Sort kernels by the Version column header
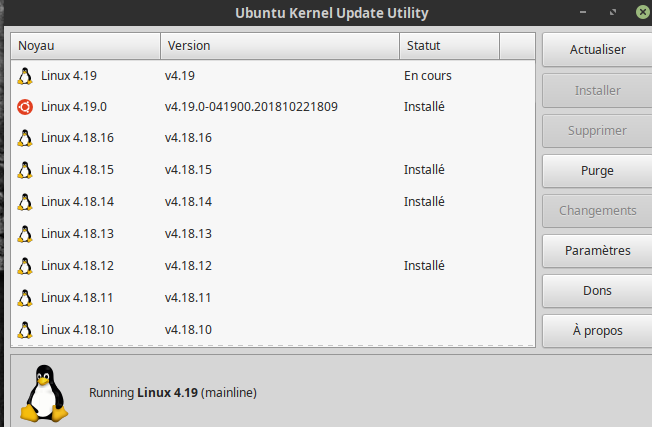 coord(280,46)
